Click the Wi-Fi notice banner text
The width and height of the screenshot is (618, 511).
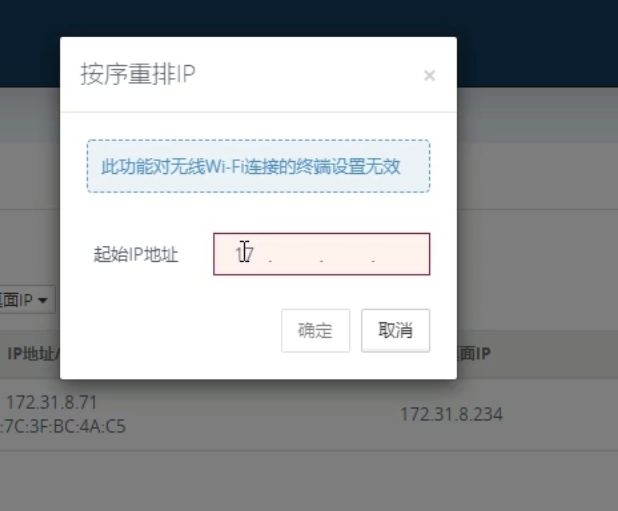pos(251,166)
